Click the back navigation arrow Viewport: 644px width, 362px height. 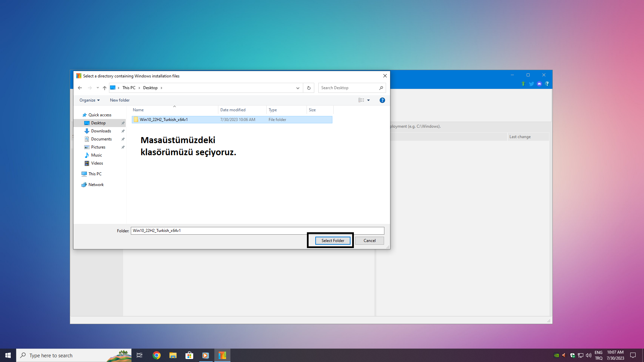click(x=80, y=88)
